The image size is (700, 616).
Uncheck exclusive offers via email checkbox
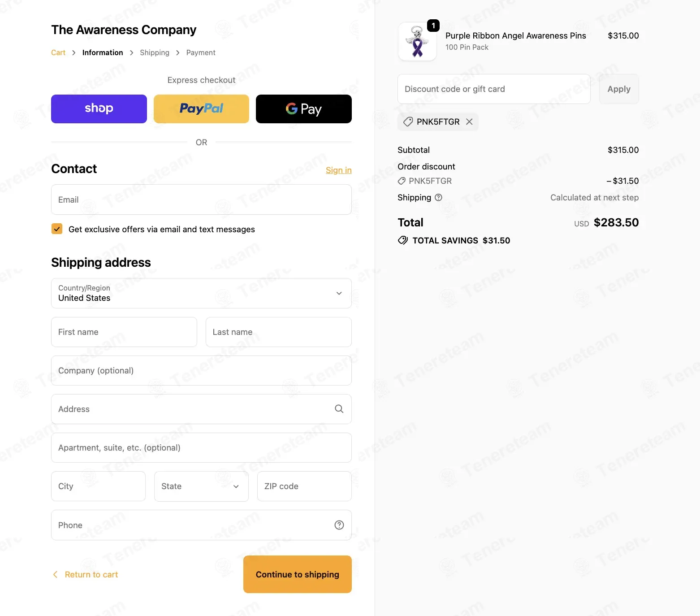[x=57, y=229]
